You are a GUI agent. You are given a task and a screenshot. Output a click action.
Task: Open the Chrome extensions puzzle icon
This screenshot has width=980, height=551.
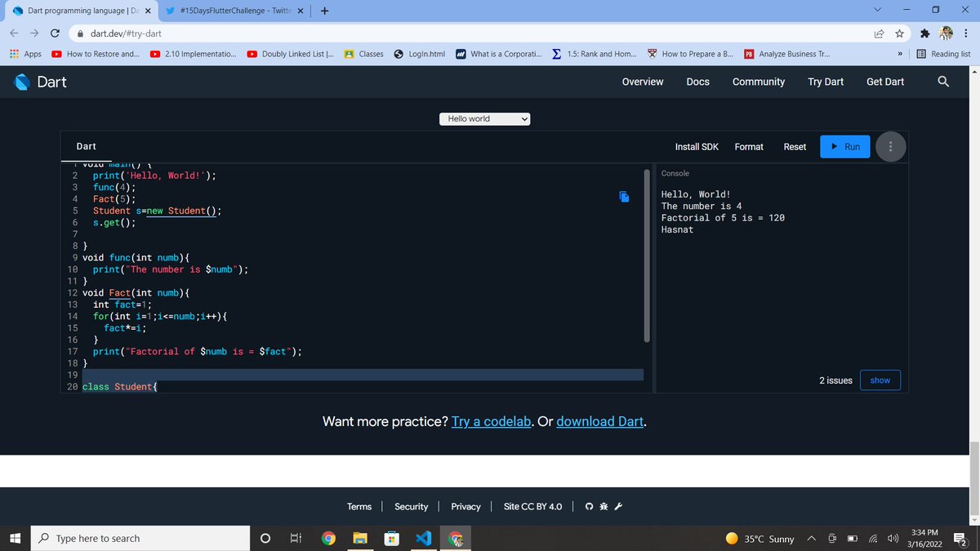(924, 33)
